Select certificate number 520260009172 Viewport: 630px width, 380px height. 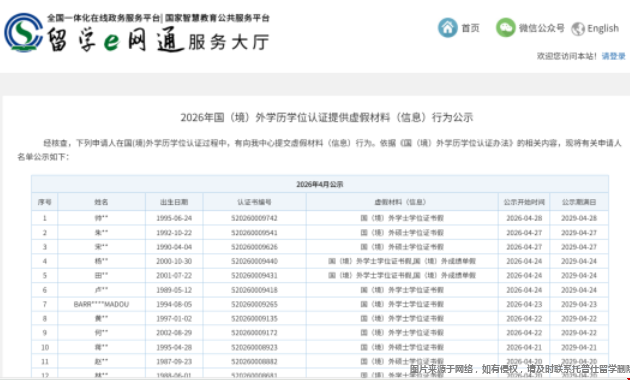(254, 333)
